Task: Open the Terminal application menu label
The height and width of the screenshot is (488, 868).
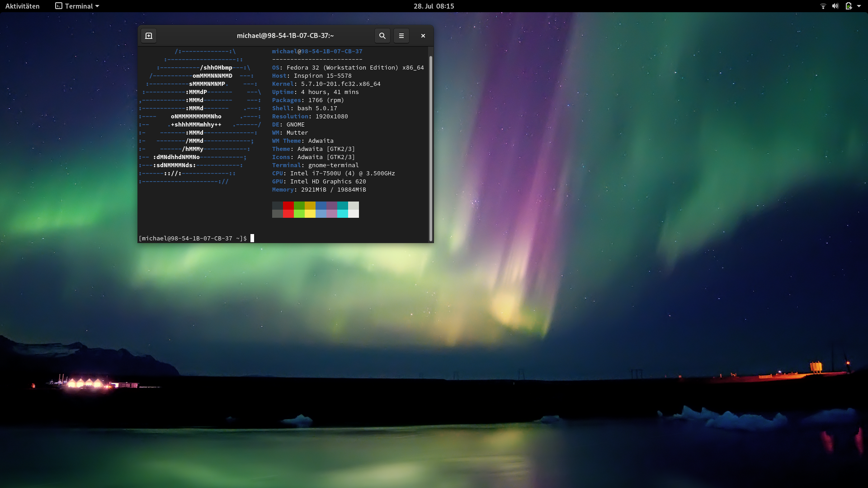Action: [x=79, y=6]
